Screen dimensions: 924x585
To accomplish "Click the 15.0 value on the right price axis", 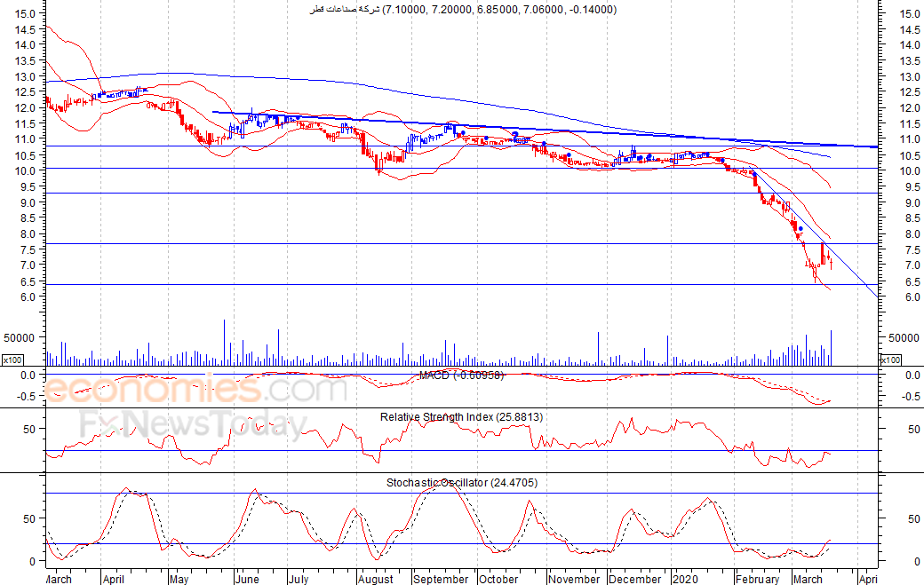I will click(x=910, y=13).
